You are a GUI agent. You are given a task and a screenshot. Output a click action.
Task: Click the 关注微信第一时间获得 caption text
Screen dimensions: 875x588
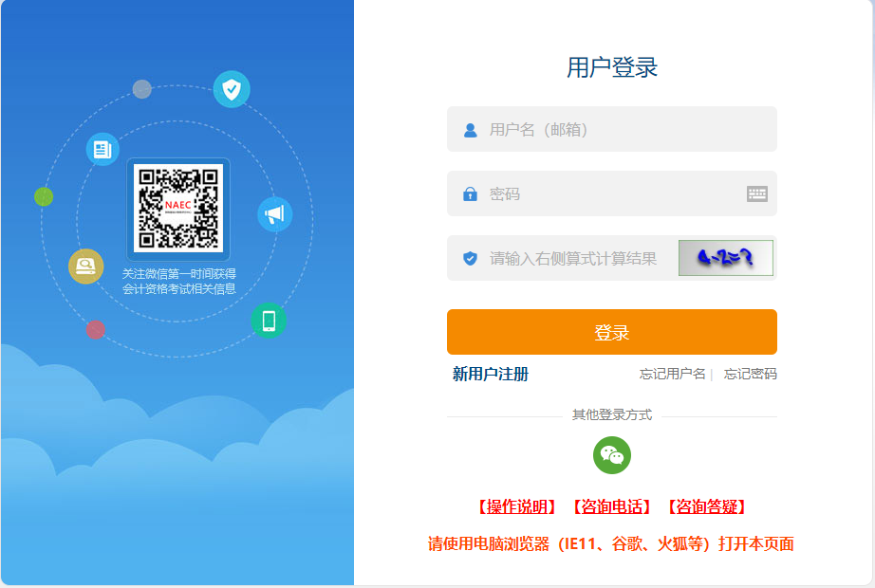click(179, 274)
